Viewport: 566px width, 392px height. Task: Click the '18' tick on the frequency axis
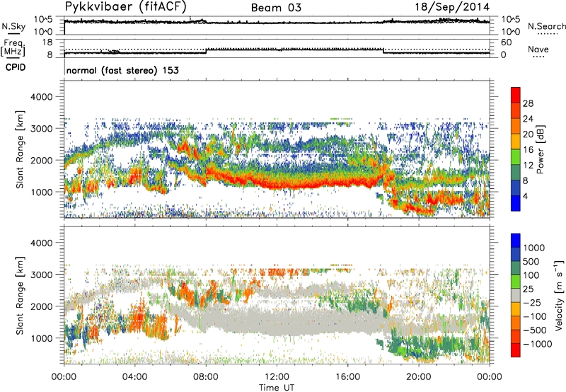click(x=47, y=42)
